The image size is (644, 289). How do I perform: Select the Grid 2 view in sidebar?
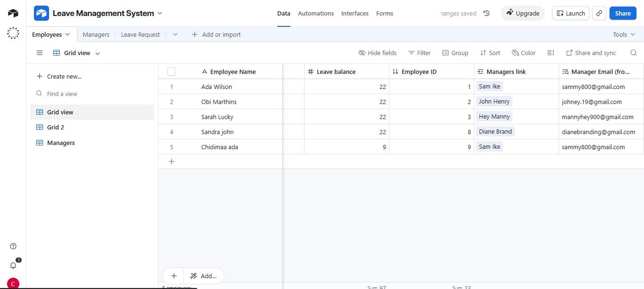(x=56, y=127)
